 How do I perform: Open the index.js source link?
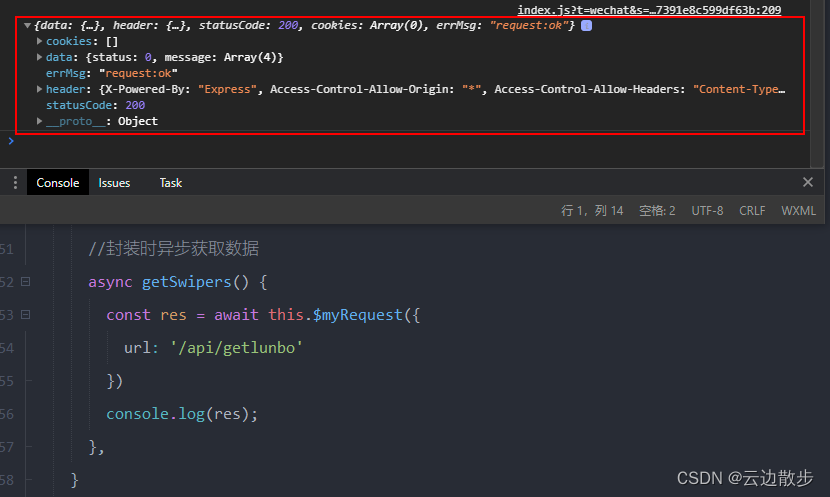(649, 10)
